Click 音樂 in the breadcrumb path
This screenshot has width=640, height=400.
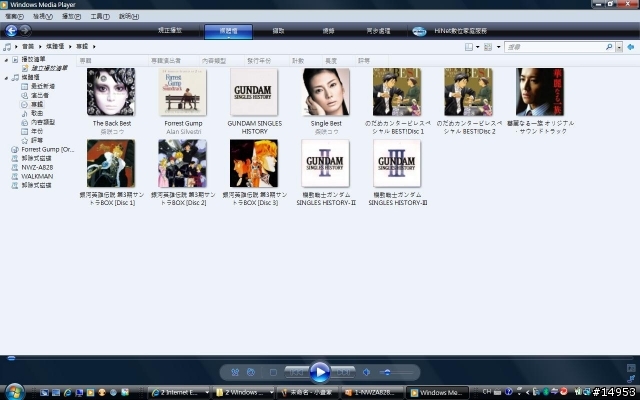(x=28, y=47)
